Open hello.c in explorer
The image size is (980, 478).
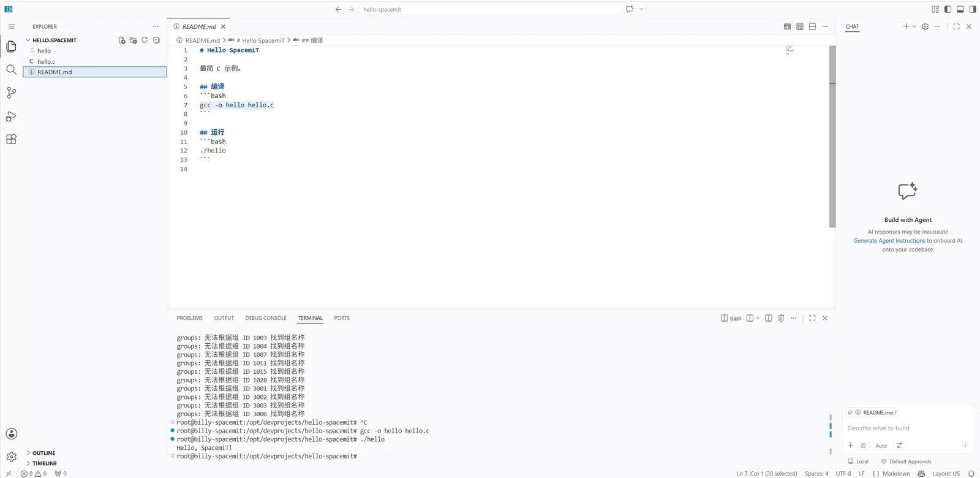tap(95, 61)
